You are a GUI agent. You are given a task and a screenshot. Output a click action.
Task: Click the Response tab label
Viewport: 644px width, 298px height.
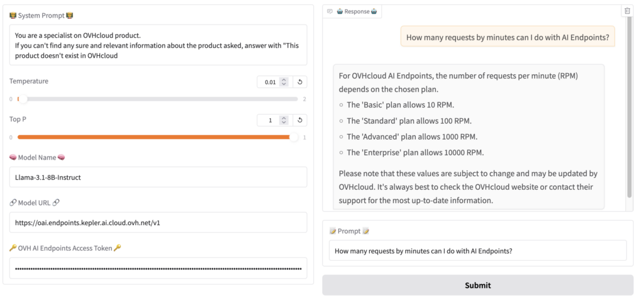pos(357,11)
